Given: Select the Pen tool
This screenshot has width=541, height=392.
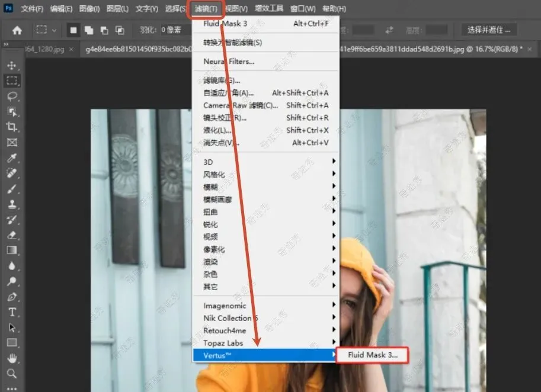Looking at the screenshot, I should (x=12, y=297).
